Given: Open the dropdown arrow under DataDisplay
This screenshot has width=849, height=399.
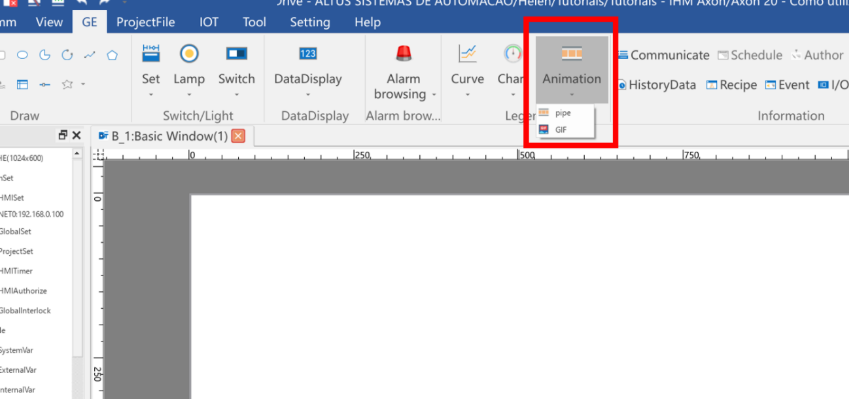Looking at the screenshot, I should point(308,95).
